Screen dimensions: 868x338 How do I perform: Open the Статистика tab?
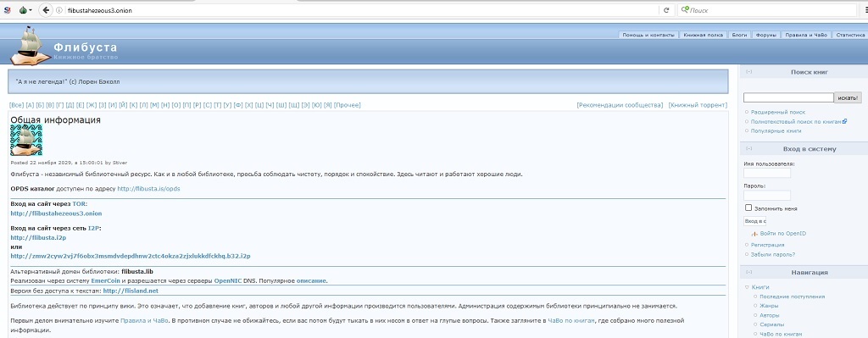tap(850, 35)
